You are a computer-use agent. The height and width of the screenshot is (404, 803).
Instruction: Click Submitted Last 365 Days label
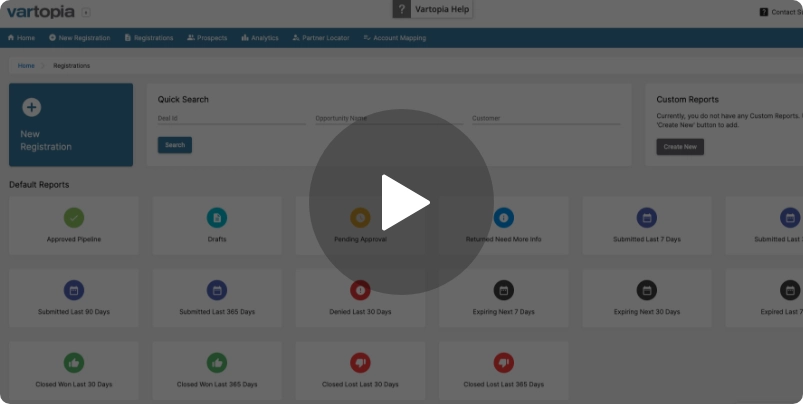[217, 312]
